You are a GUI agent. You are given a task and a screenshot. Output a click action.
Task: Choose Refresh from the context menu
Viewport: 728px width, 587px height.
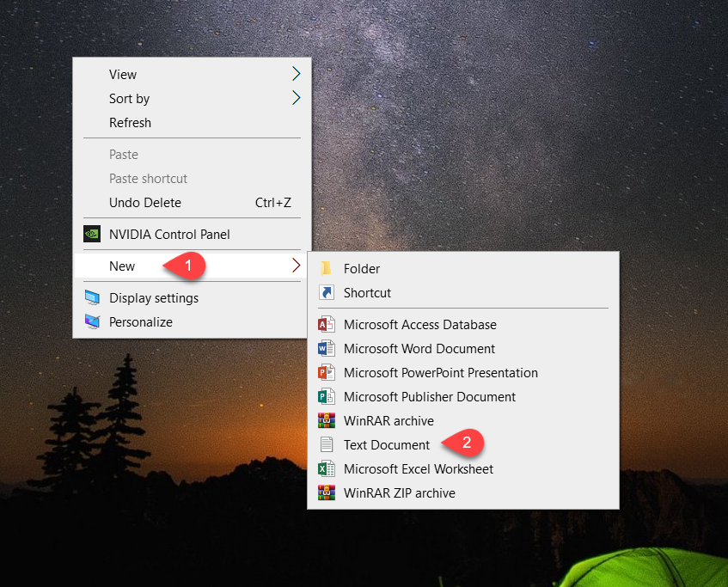point(192,123)
